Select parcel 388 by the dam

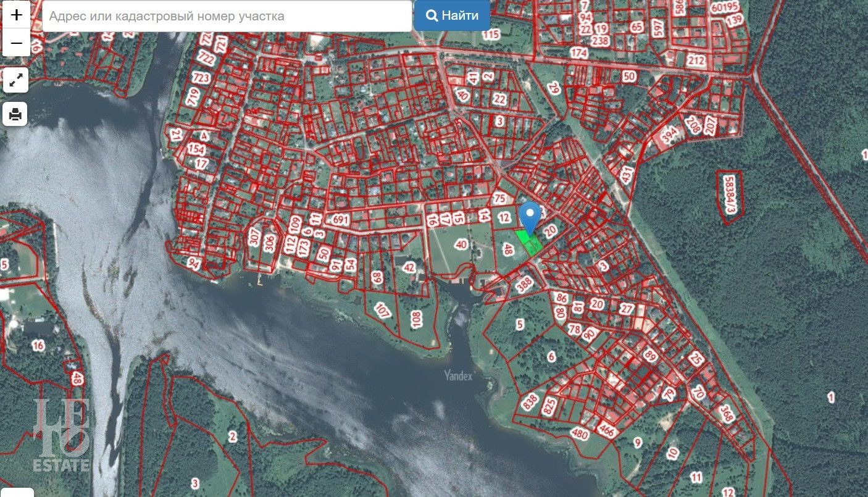coord(524,285)
